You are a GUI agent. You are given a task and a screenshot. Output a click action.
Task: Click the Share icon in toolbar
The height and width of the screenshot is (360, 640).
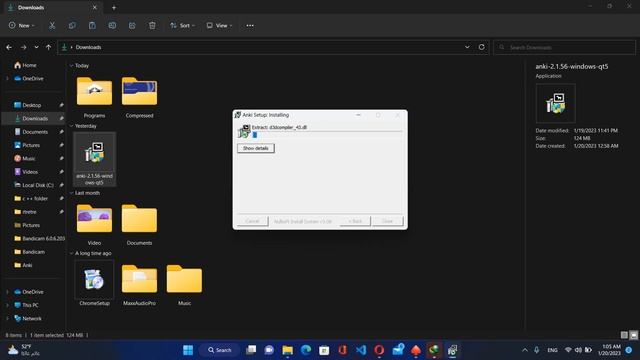pos(132,25)
